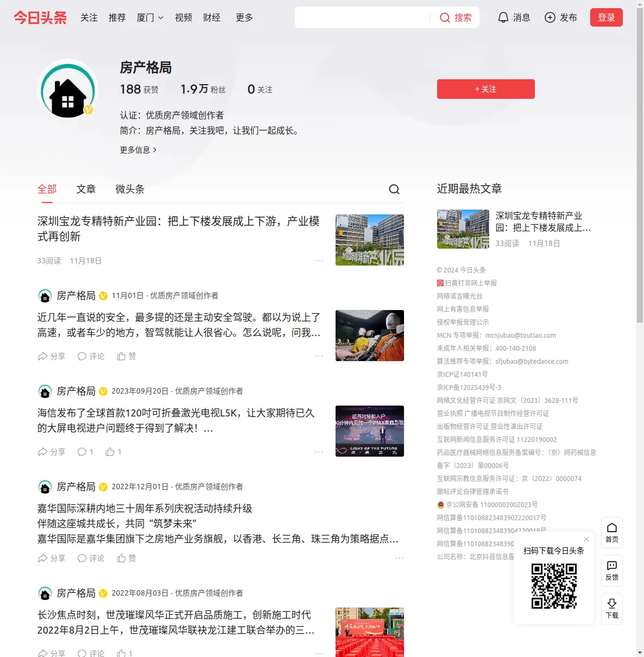This screenshot has height=657, width=644.
Task: Open comments on 海信 laser TV post
Action: click(x=85, y=452)
